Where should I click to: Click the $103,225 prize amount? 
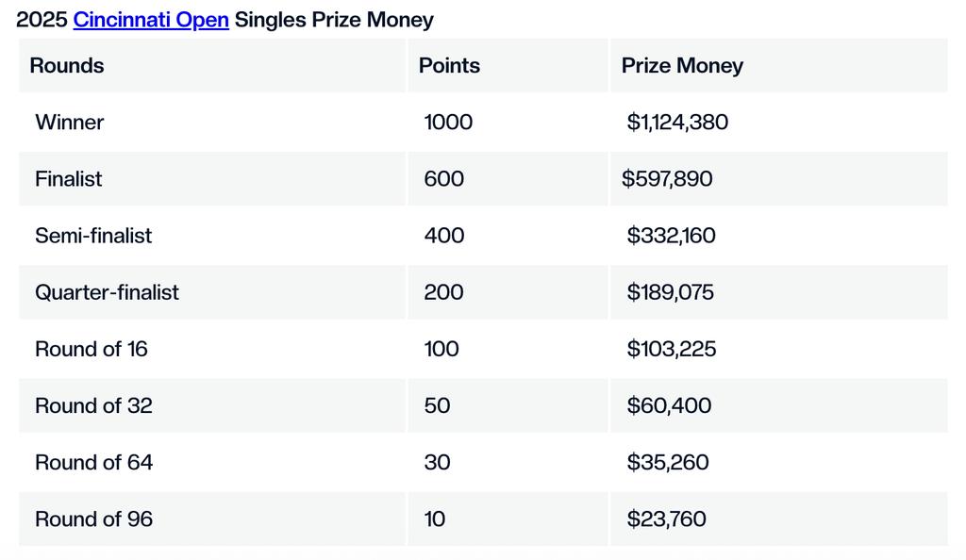coord(672,349)
